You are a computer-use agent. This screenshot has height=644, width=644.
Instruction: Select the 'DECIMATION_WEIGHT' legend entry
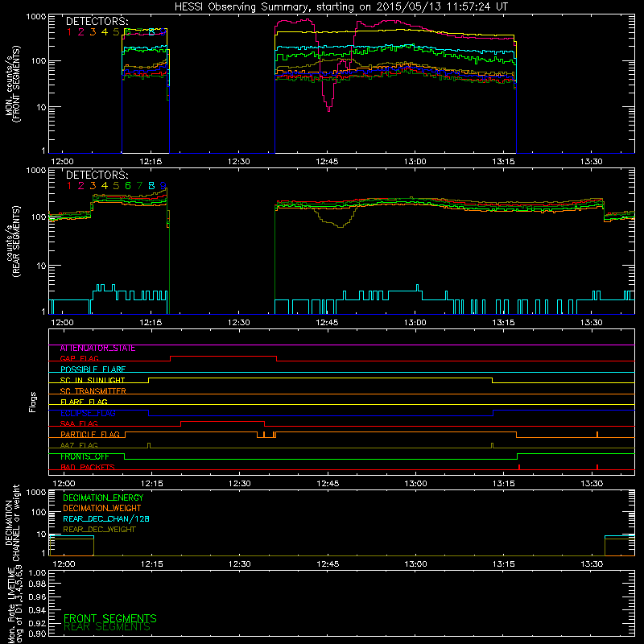click(x=102, y=509)
